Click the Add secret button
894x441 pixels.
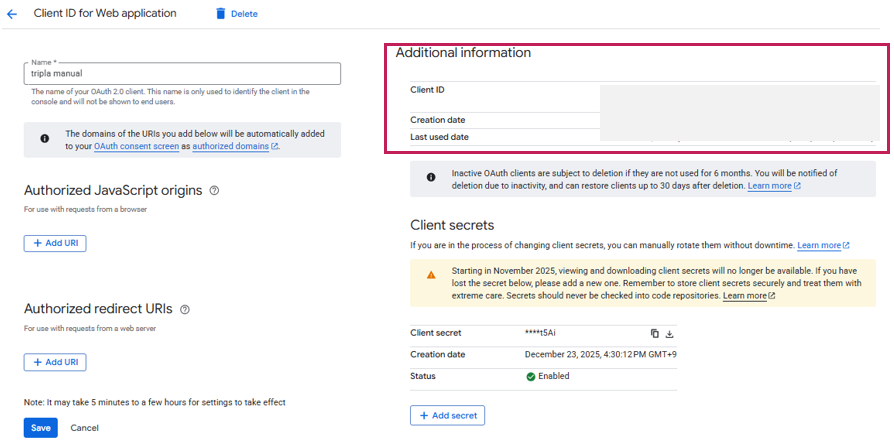447,415
